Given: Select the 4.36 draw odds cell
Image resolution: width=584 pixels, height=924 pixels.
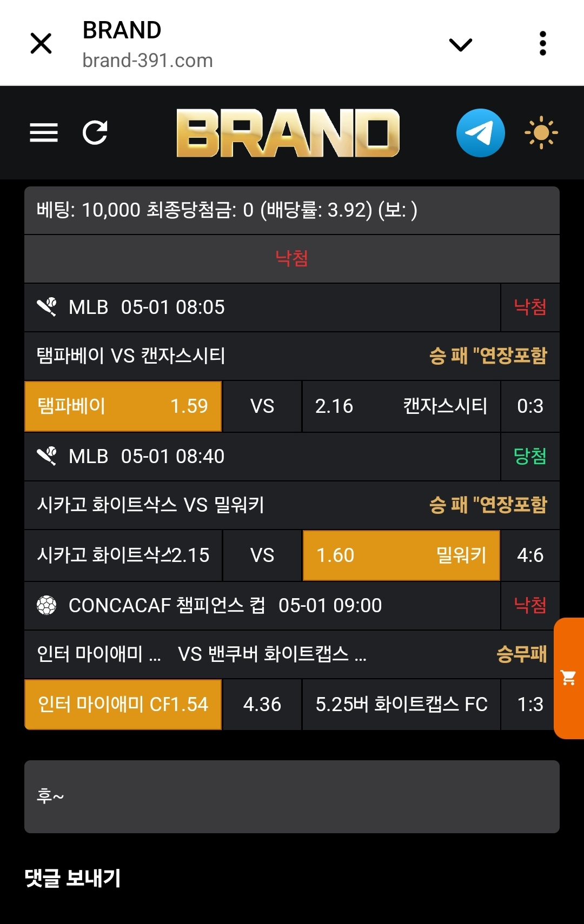Looking at the screenshot, I should click(262, 705).
